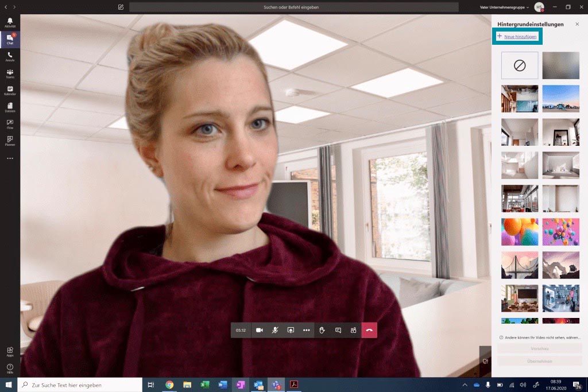
Task: Click the 'Andere können Ihr Video nicht sehen' notice
Action: click(x=540, y=337)
